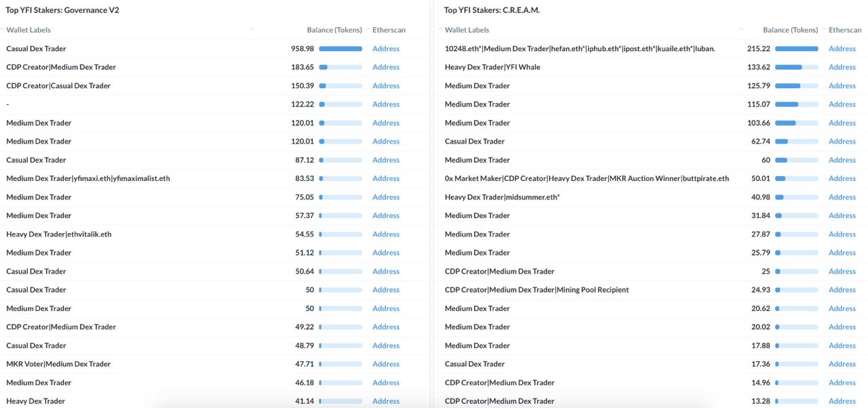Open Address link for midsummer.eth row
The height and width of the screenshot is (408, 868).
click(x=842, y=197)
